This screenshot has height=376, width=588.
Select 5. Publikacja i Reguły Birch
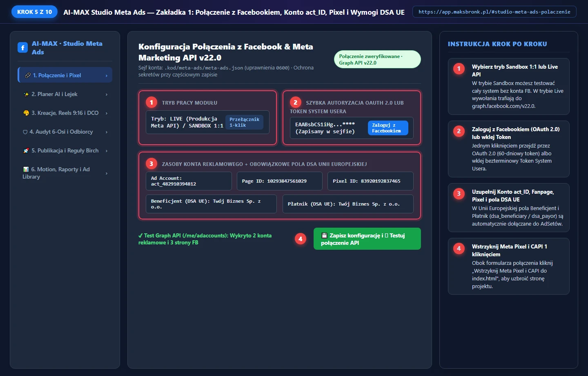click(65, 150)
